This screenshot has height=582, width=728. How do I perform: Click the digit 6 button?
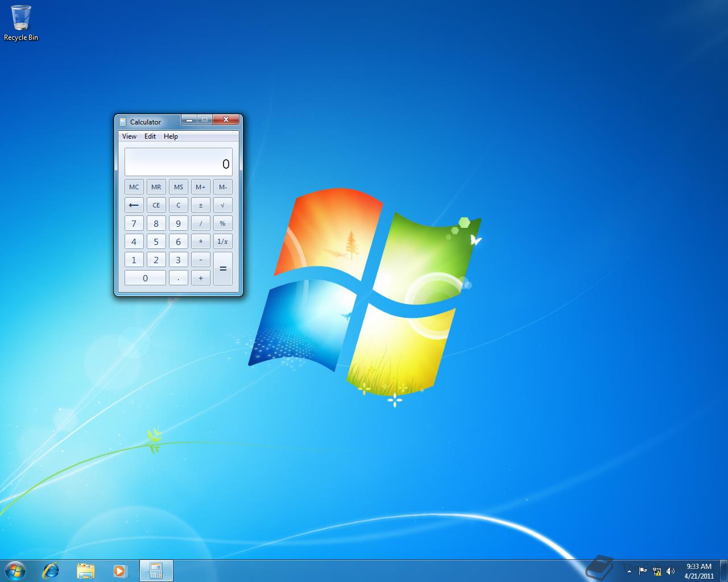pyautogui.click(x=179, y=242)
